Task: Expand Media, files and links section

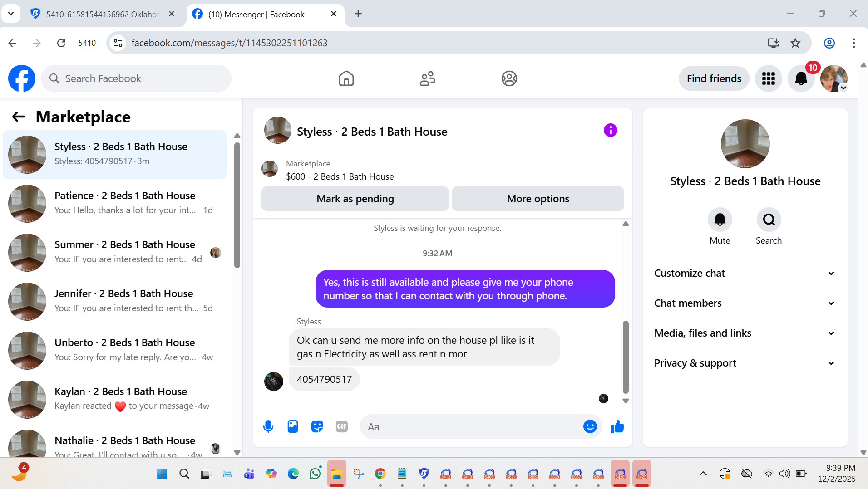Action: [x=745, y=333]
